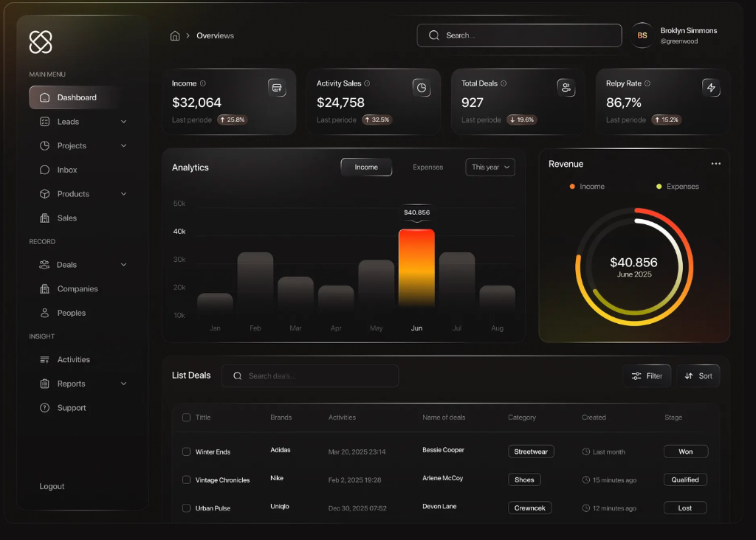Select the Vintage Chronicles checkbox
Screen dimensions: 756x540
(186, 480)
